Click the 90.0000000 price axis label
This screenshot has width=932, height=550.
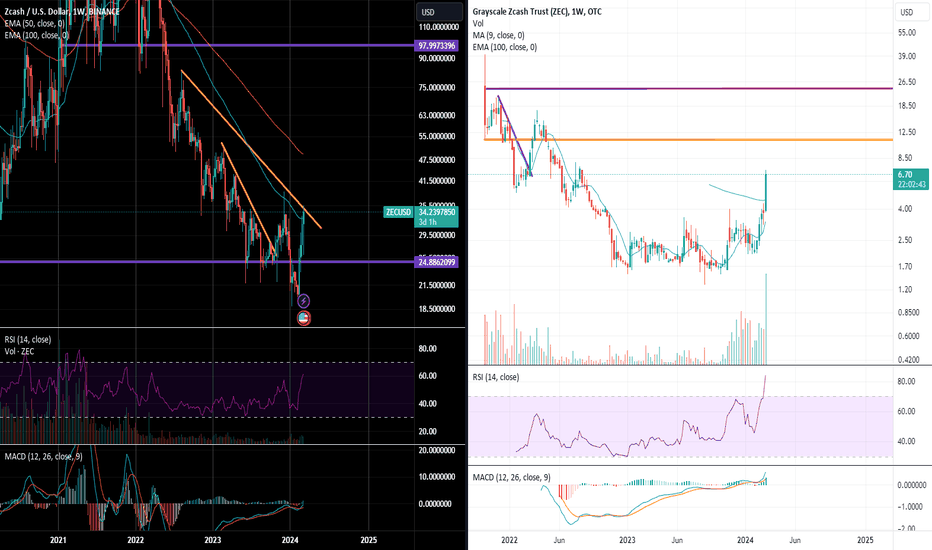pos(439,59)
